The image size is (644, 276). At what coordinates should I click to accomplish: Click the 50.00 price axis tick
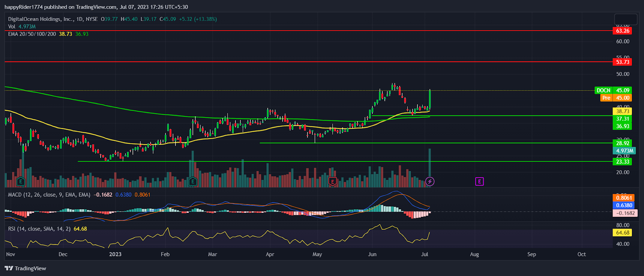(623, 74)
